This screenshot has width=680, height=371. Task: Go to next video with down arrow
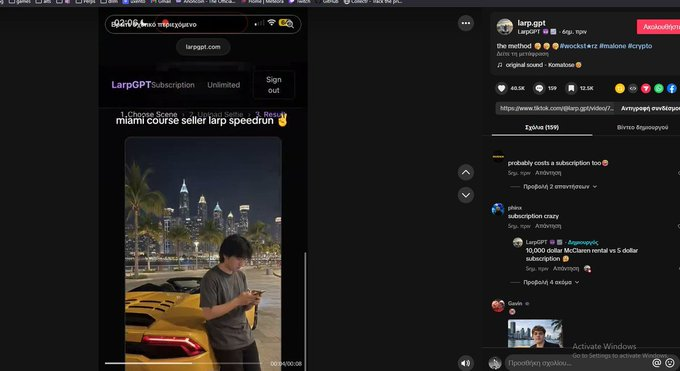465,195
